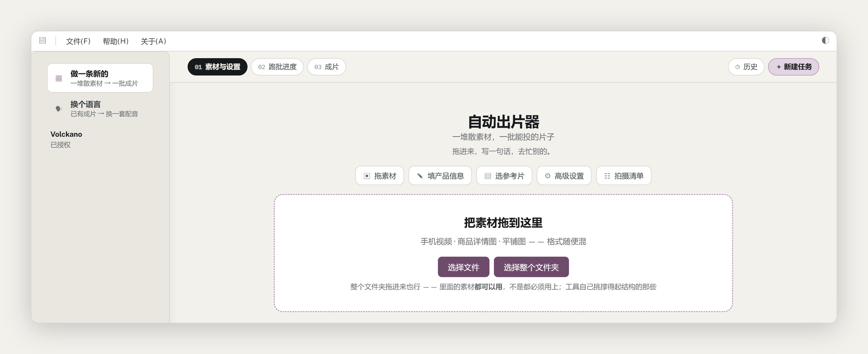Click the square icon on 拖素材 chip
Screen dimensions: 868x354
367,176
